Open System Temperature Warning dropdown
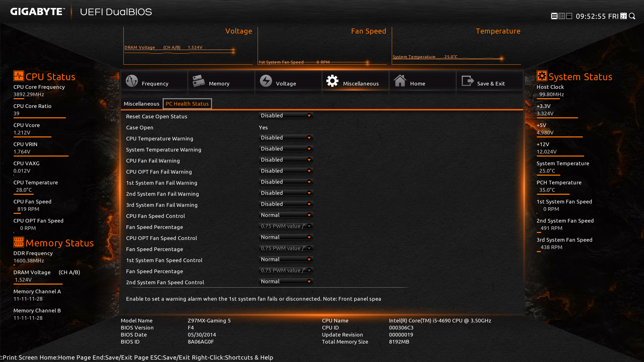The height and width of the screenshot is (362, 644). tap(286, 149)
